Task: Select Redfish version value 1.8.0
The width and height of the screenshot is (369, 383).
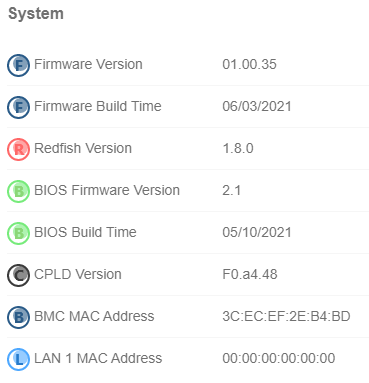Action: (238, 148)
